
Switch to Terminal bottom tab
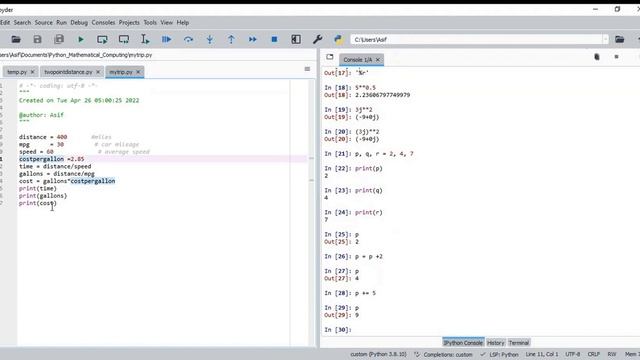[519, 342]
